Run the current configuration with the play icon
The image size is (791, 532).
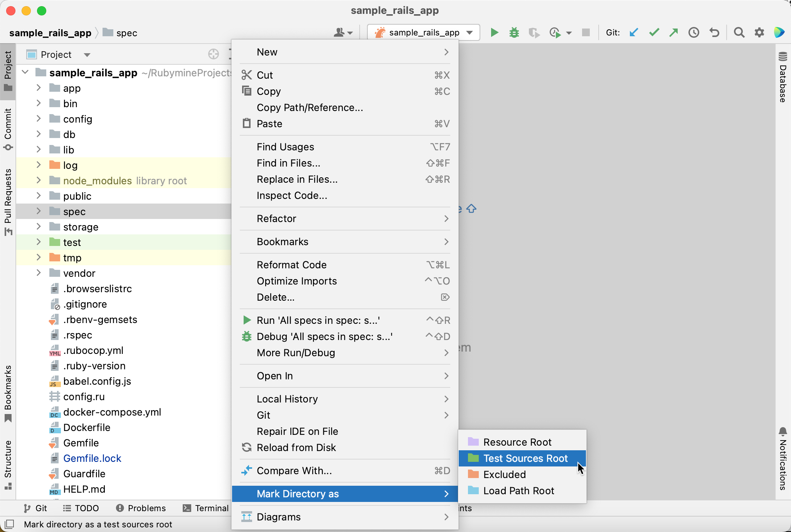tap(494, 33)
